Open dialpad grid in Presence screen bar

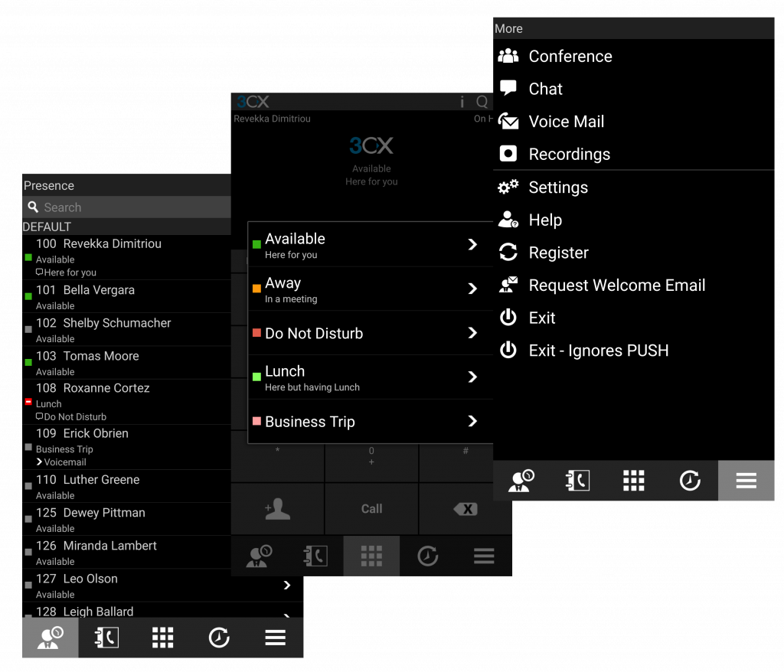162,638
